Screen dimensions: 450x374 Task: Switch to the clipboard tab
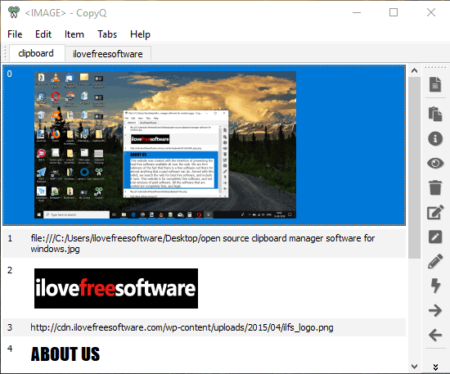pos(36,53)
